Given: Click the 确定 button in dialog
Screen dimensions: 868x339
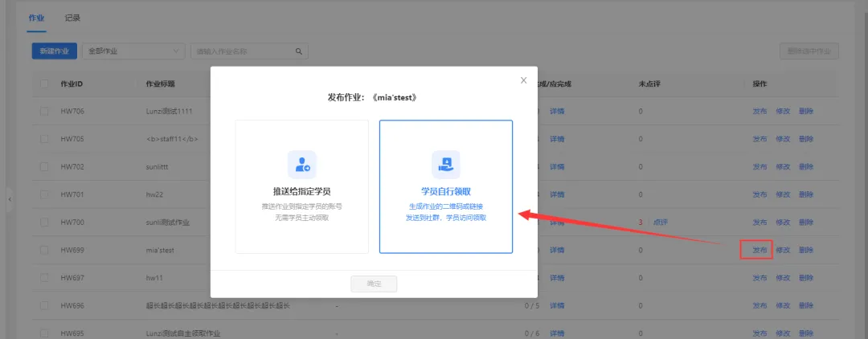Looking at the screenshot, I should (x=374, y=284).
